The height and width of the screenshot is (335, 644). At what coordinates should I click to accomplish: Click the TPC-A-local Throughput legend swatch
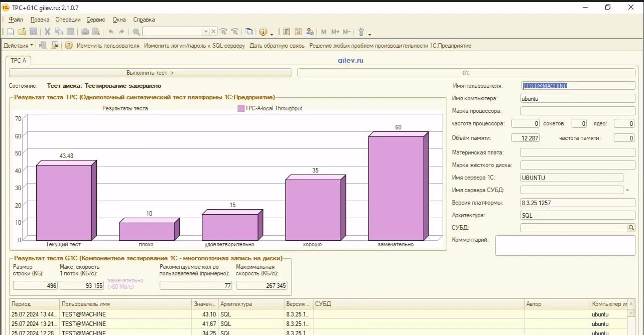[x=241, y=108]
